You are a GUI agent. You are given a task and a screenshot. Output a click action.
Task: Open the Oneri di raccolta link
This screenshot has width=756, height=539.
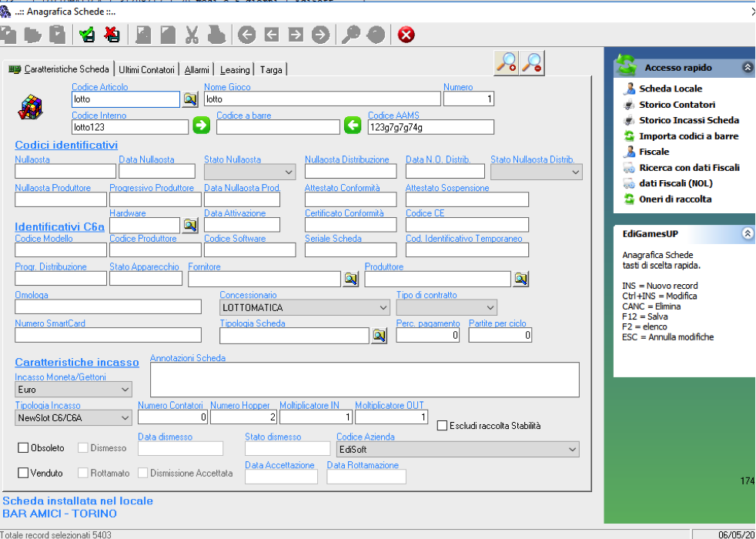point(675,199)
